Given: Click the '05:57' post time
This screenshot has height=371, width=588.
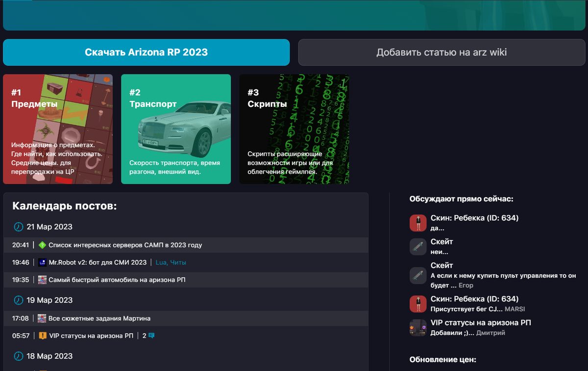Looking at the screenshot, I should coord(21,336).
